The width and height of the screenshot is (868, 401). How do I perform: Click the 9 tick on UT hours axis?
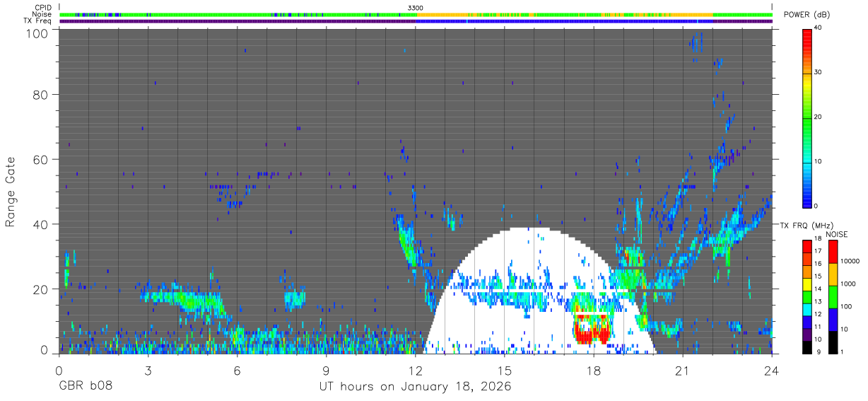tap(326, 371)
